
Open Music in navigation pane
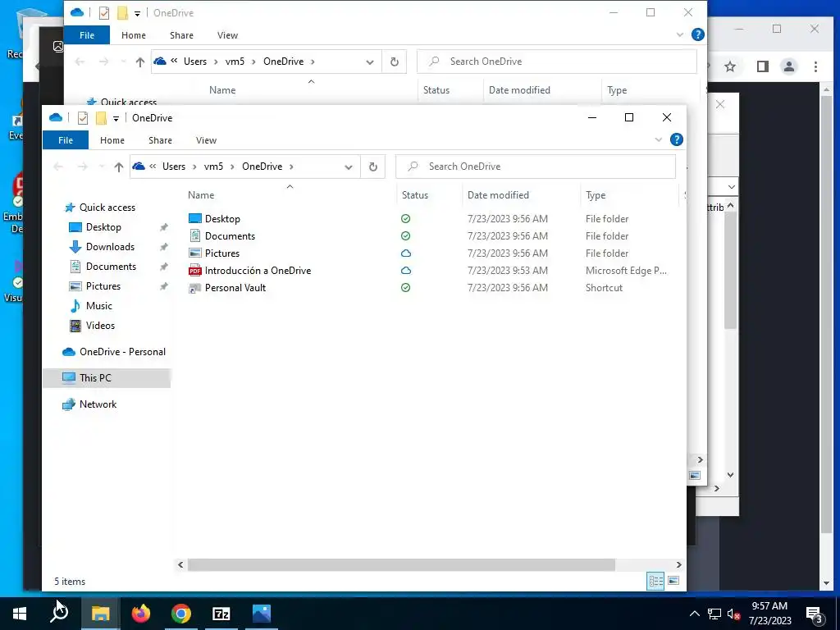pyautogui.click(x=98, y=306)
